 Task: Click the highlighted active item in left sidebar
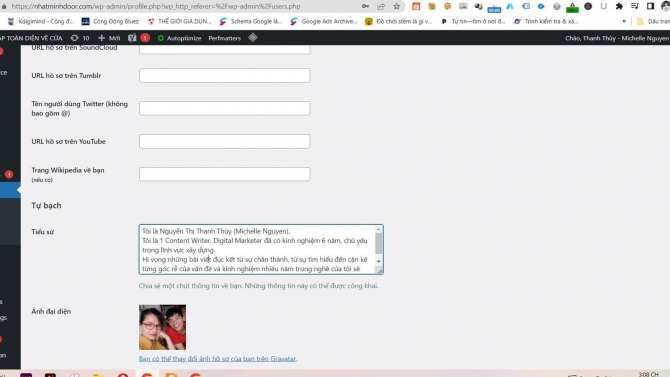(10, 190)
